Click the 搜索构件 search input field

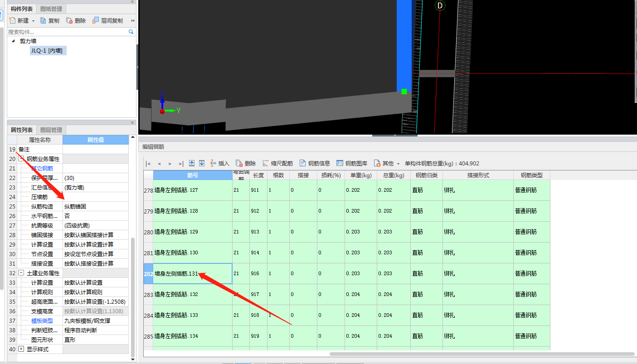click(67, 32)
